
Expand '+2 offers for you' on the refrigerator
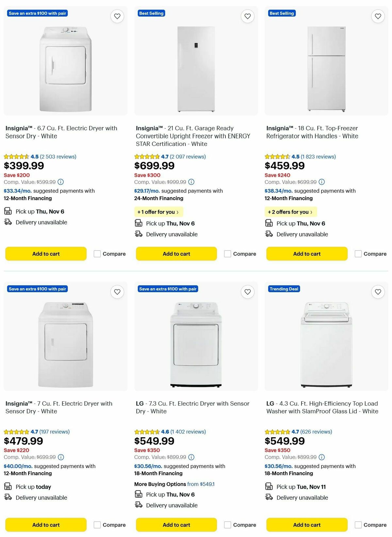pyautogui.click(x=290, y=212)
